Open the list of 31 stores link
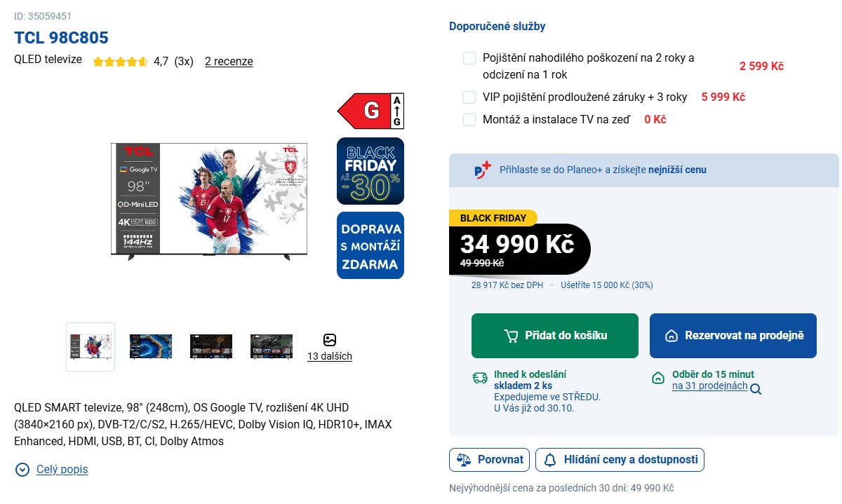 coord(709,386)
